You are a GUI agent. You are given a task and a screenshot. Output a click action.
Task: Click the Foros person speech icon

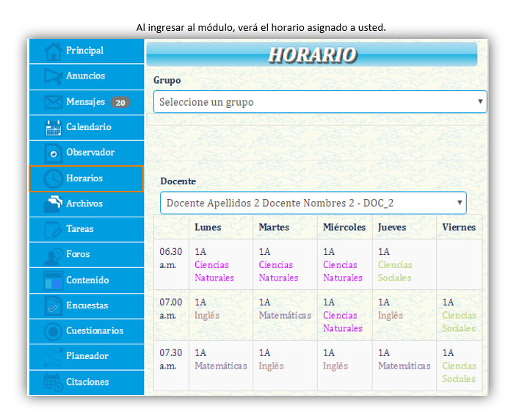53,257
